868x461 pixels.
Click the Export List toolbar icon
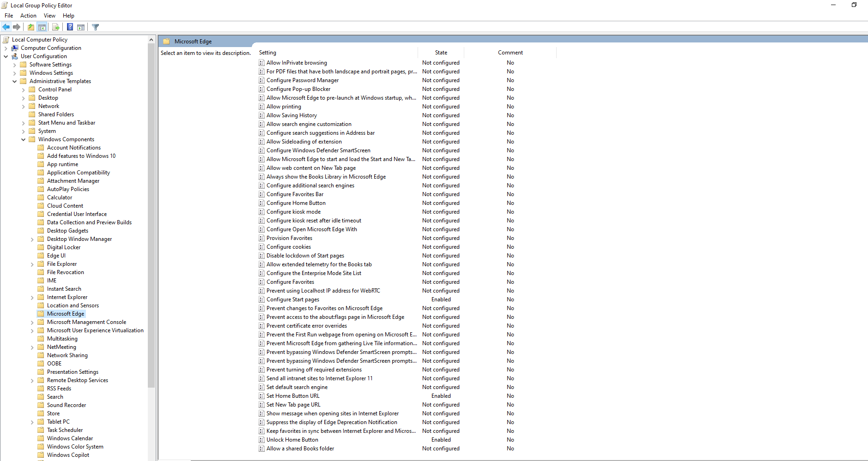point(56,27)
